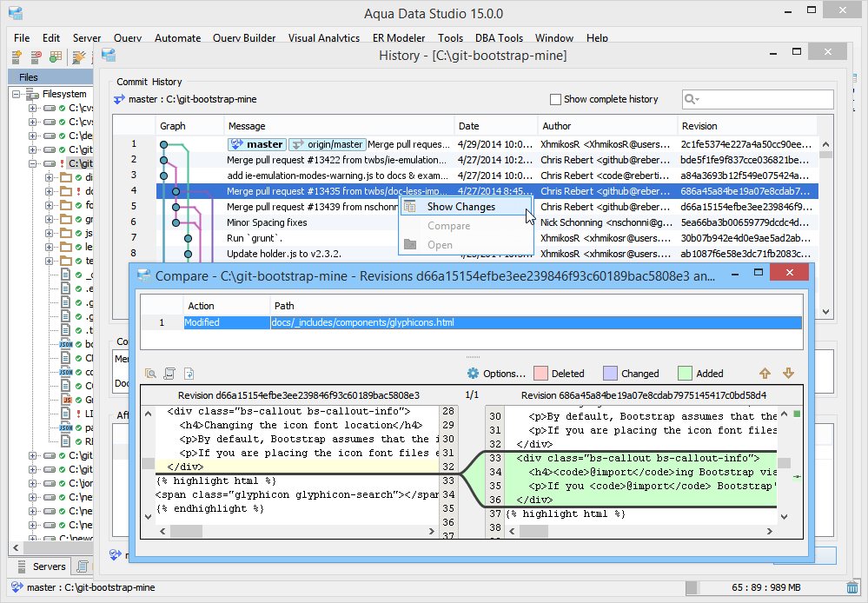Choose Compare in the context menu
The image size is (868, 603).
click(465, 226)
